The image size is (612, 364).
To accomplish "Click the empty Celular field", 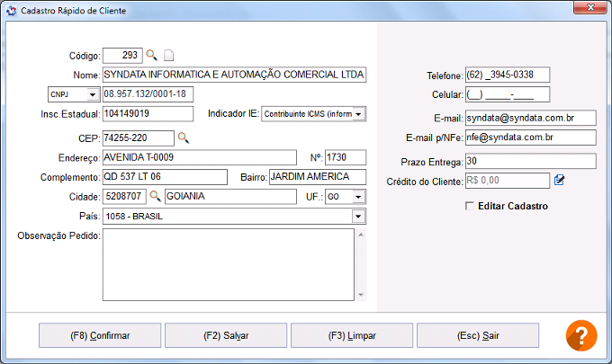I will pyautogui.click(x=508, y=94).
